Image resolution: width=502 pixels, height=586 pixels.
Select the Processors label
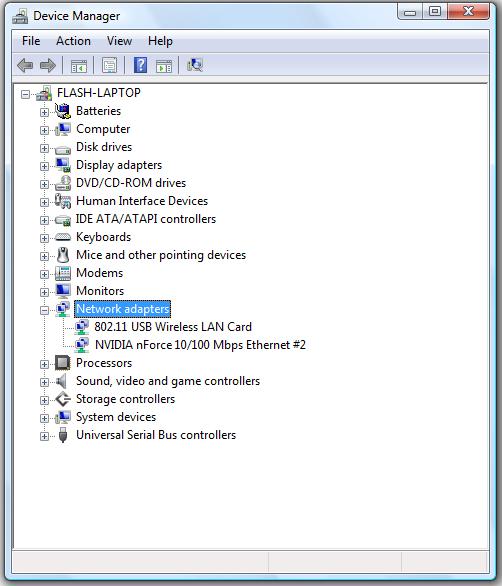point(104,363)
